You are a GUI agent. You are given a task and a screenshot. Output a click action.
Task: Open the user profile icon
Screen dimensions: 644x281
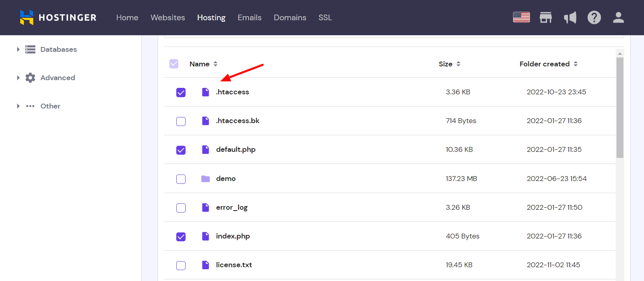pyautogui.click(x=618, y=17)
